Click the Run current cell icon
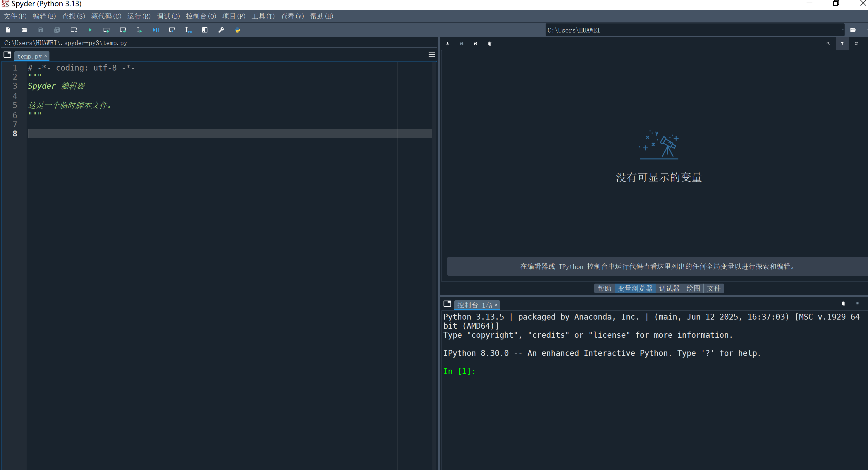868x470 pixels. [x=106, y=30]
